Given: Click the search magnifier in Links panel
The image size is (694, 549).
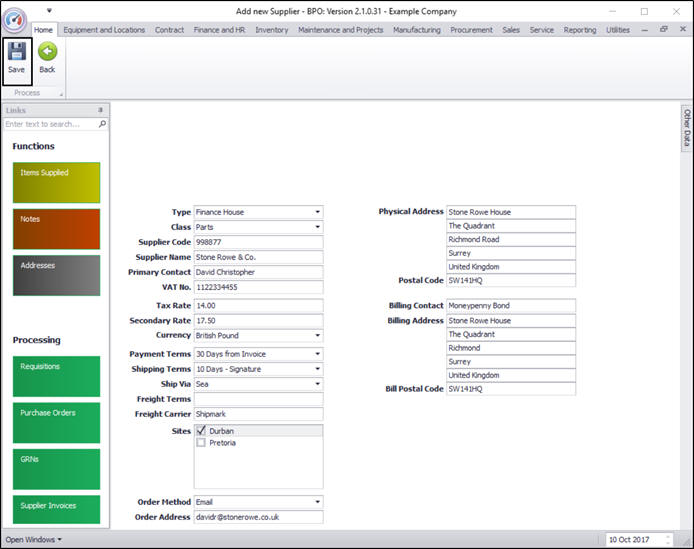Looking at the screenshot, I should coord(102,124).
